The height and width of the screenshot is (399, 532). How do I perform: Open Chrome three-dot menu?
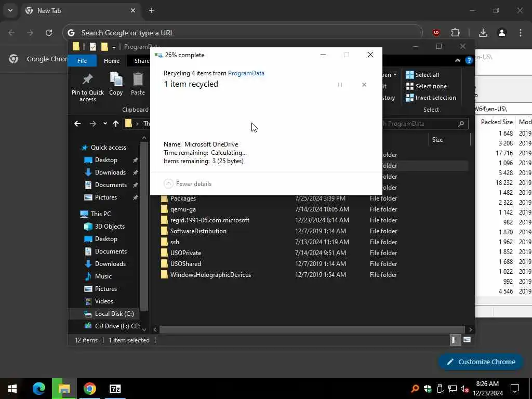pyautogui.click(x=521, y=33)
